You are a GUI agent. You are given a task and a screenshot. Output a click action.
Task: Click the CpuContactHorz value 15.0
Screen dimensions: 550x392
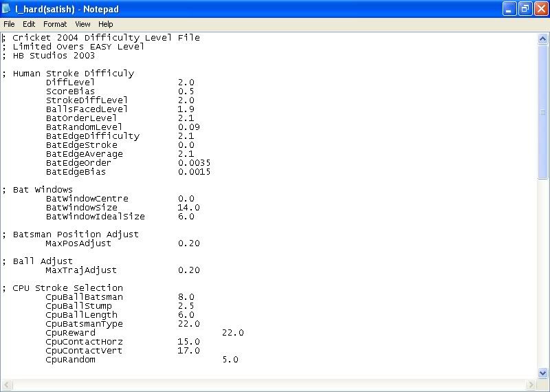click(188, 342)
